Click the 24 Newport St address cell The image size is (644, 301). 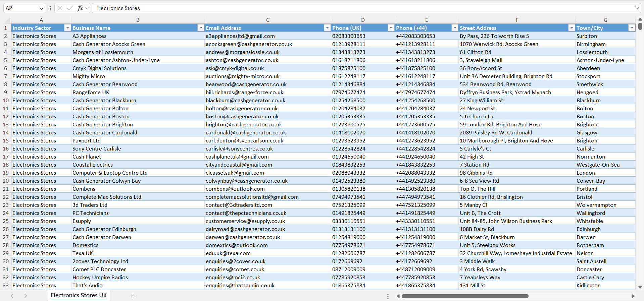(x=517, y=108)
